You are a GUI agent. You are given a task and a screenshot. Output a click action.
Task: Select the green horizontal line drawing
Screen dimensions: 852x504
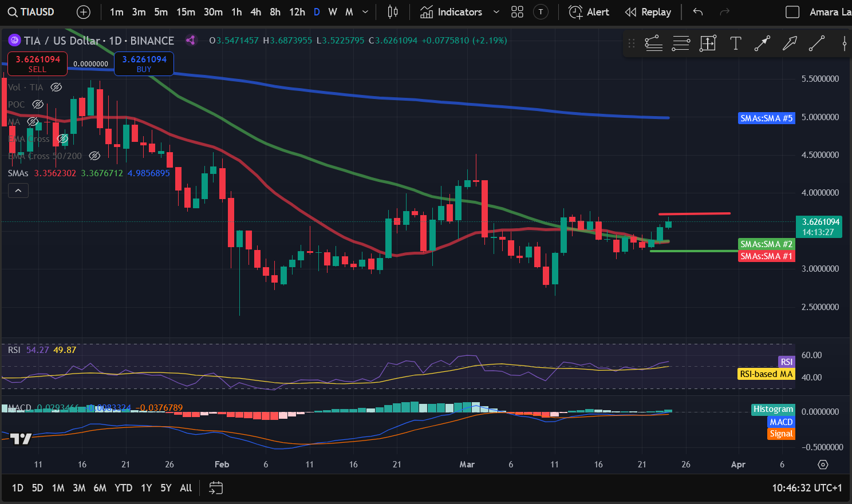[x=694, y=251]
